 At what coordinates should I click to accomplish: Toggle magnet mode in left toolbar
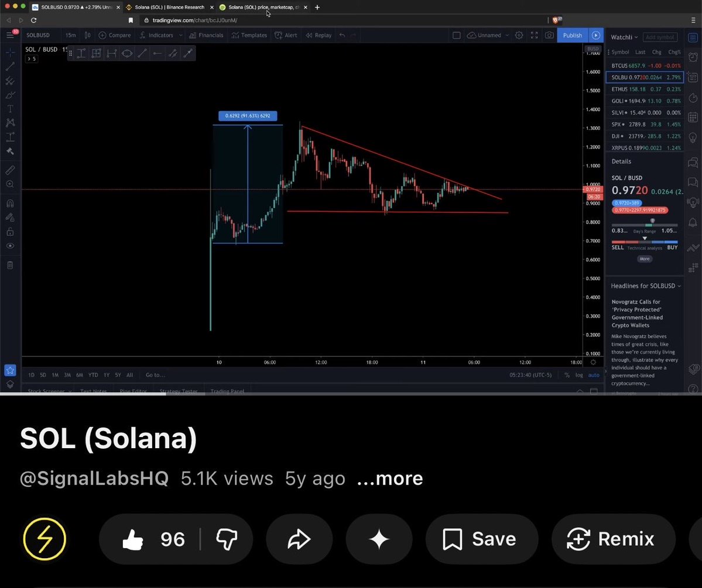pyautogui.click(x=10, y=203)
